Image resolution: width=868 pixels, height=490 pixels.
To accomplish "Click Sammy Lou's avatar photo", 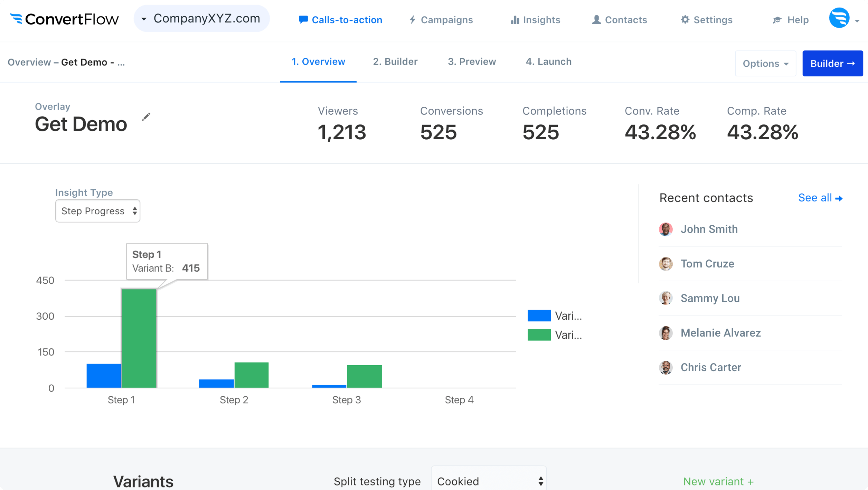I will [666, 298].
